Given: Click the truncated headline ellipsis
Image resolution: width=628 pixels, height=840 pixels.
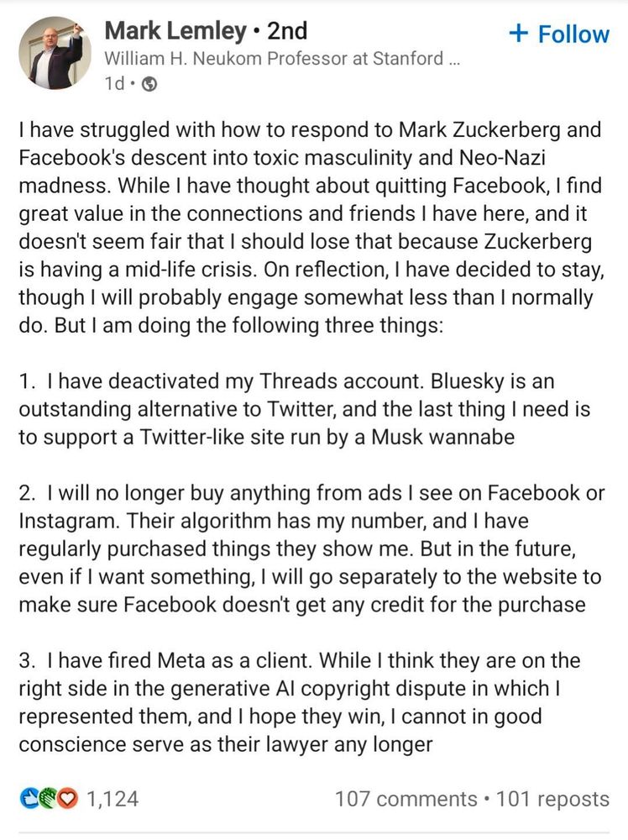Looking at the screenshot, I should (453, 60).
